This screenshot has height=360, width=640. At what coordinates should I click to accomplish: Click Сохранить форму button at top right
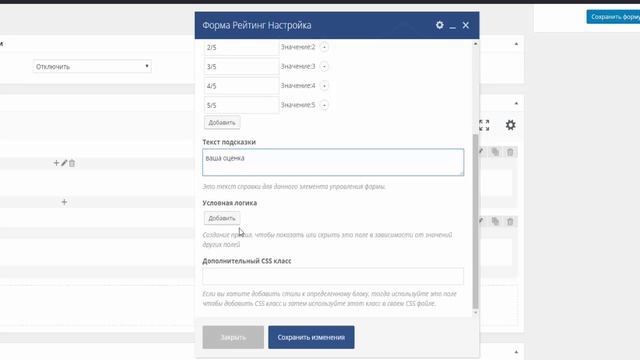613,17
